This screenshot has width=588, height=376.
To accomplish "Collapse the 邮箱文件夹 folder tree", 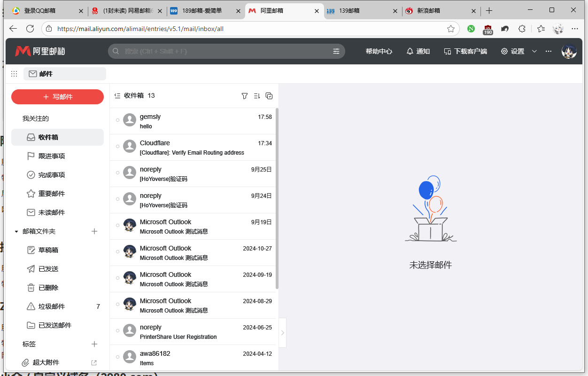I will (16, 232).
